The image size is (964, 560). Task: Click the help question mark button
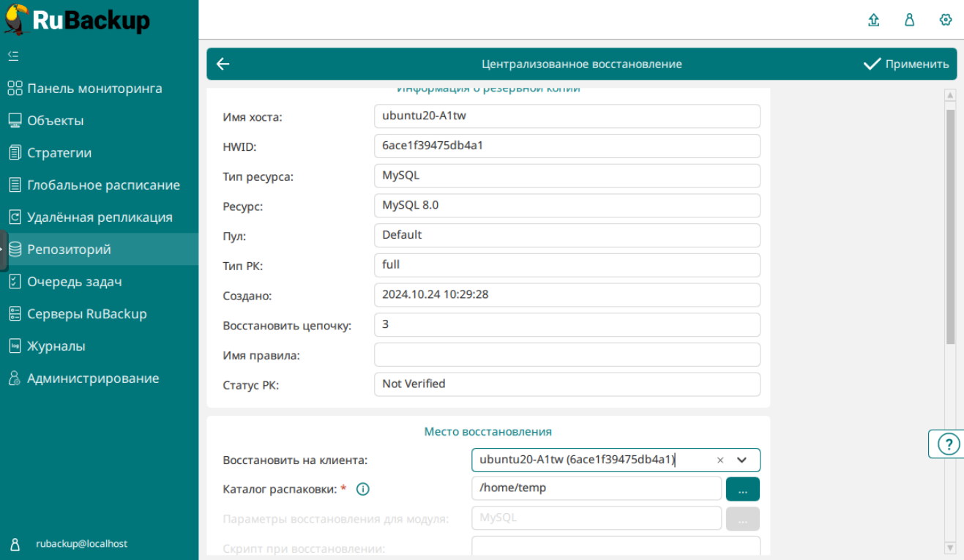point(949,444)
